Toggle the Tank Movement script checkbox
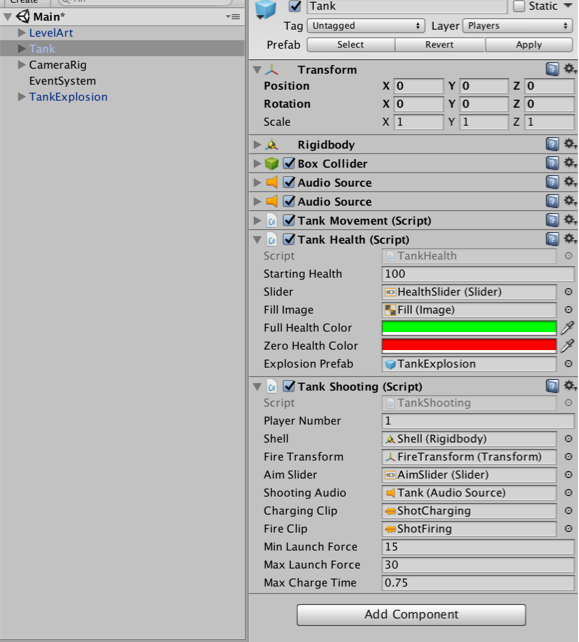This screenshot has height=642, width=579. pos(289,220)
